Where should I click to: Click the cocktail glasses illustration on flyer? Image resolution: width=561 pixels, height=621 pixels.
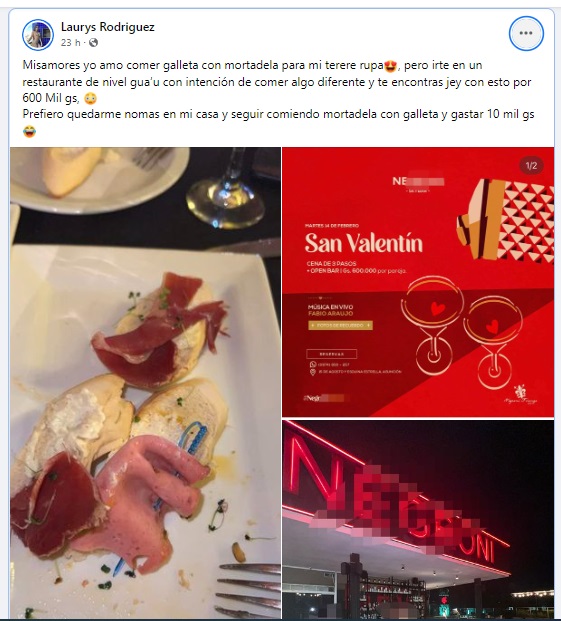[x=462, y=332]
